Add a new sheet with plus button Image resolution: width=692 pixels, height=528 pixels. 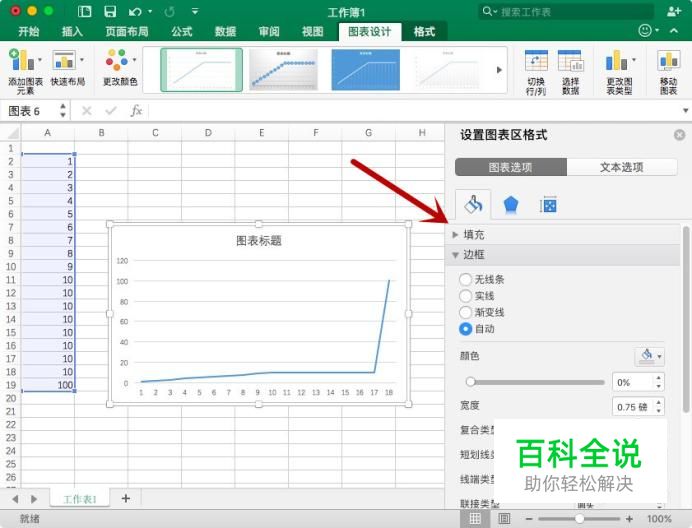coord(126,498)
